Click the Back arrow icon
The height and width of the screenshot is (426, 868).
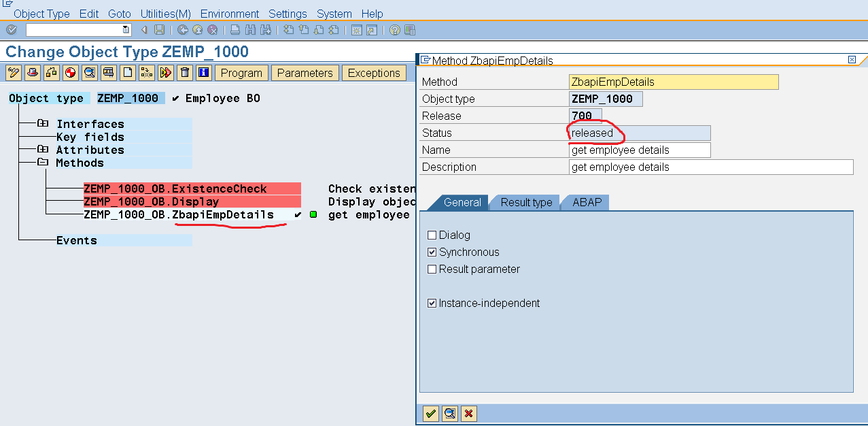pos(143,30)
